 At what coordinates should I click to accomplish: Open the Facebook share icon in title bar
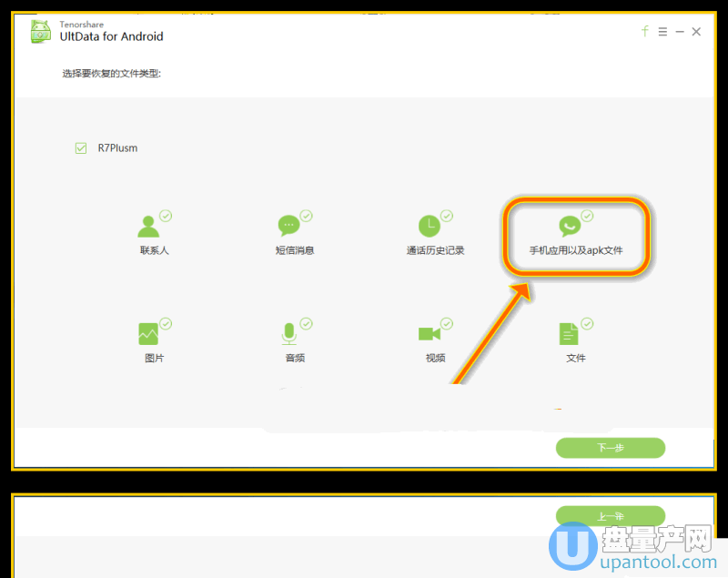[645, 31]
